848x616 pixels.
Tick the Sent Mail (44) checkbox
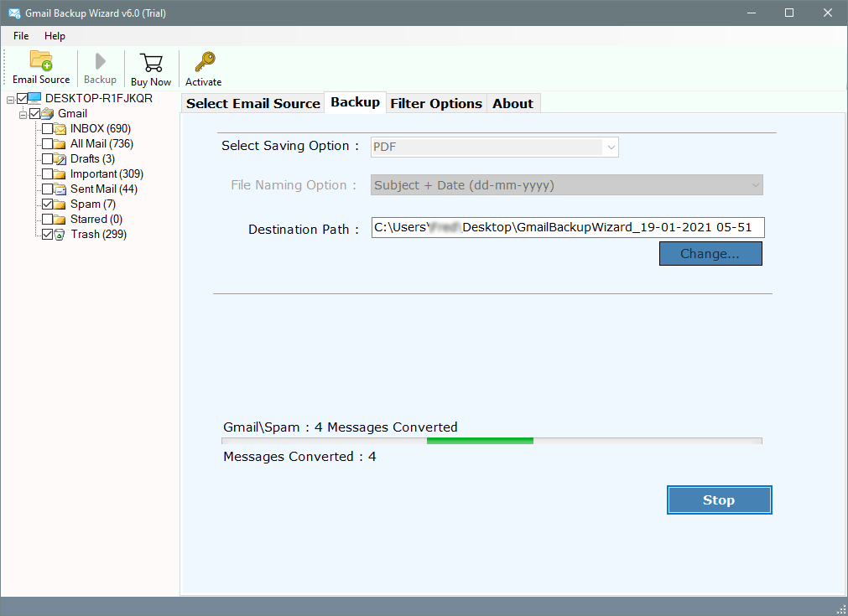pyautogui.click(x=48, y=189)
